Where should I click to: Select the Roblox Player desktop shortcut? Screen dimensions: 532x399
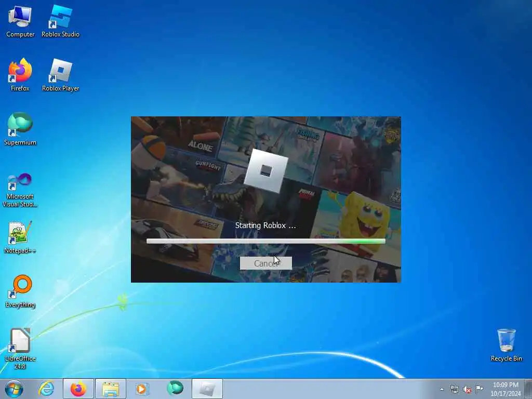click(60, 75)
